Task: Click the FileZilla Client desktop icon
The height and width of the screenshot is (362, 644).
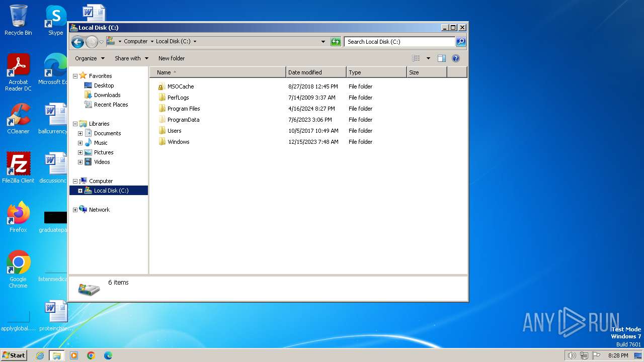Action: click(x=18, y=167)
